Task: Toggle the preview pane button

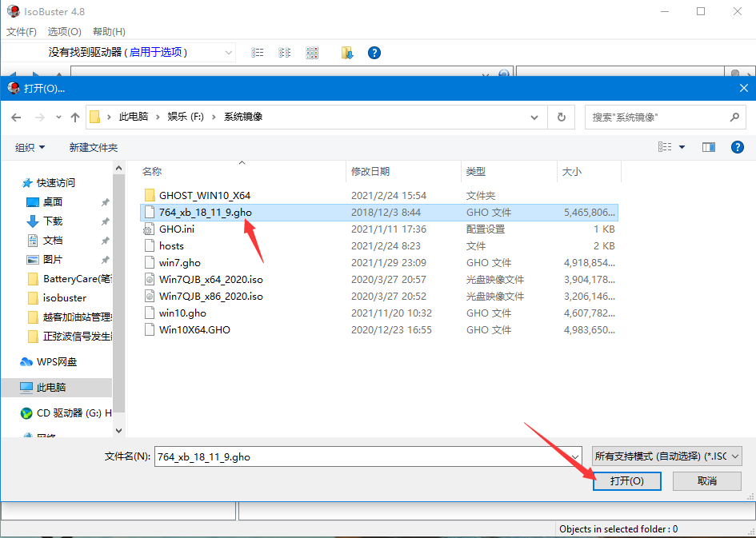Action: coord(708,147)
